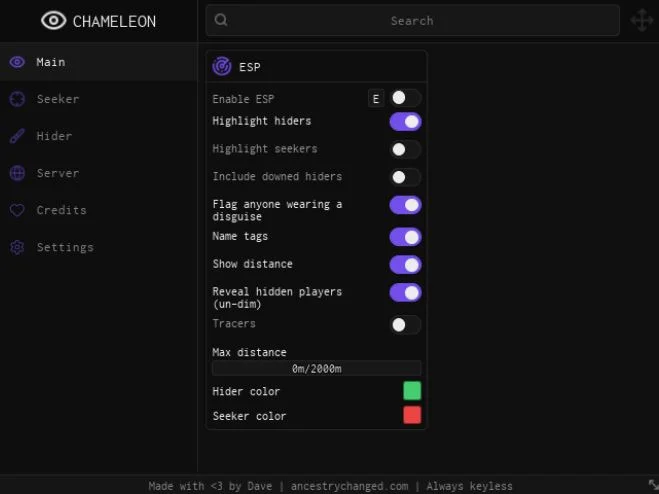
Task: Click the Credits heart icon
Action: [17, 210]
